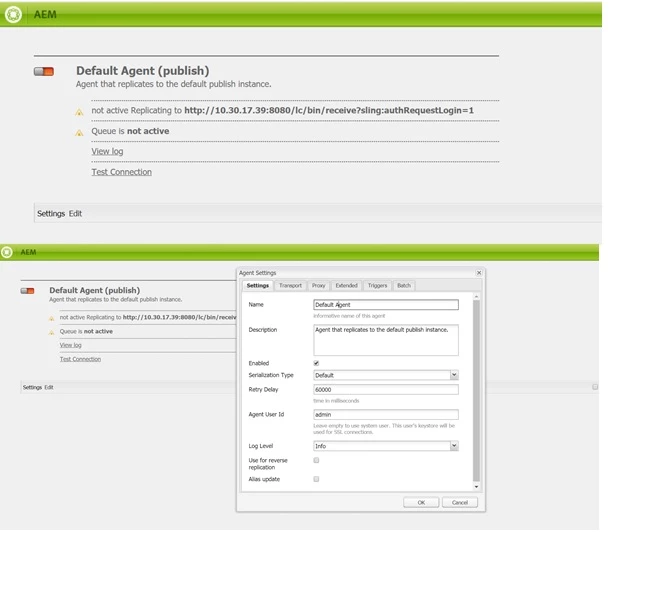Click lower 'Default Agent (publish)' heading

(94, 290)
